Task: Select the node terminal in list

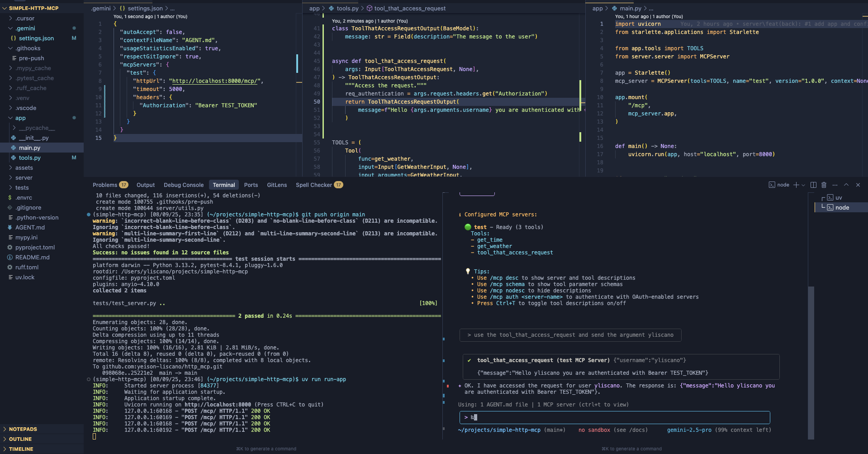Action: click(841, 207)
